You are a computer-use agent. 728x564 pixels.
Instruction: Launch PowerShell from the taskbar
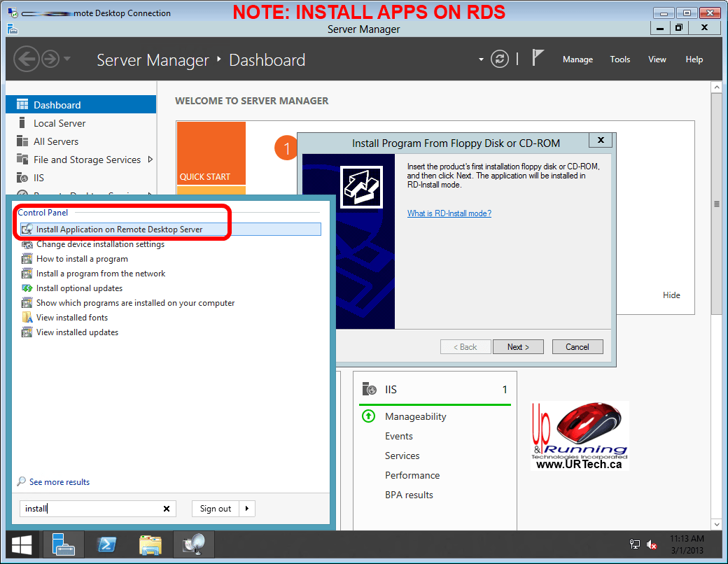click(x=106, y=544)
